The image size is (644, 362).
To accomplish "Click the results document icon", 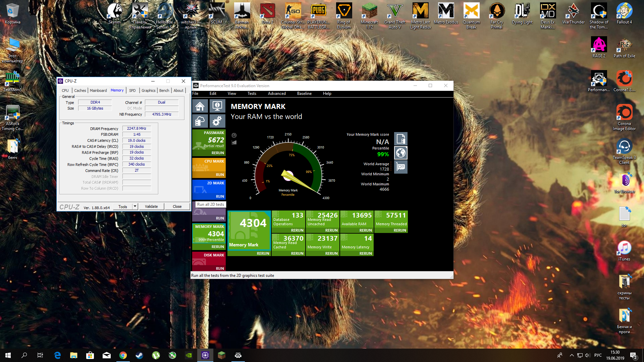I will (x=401, y=138).
